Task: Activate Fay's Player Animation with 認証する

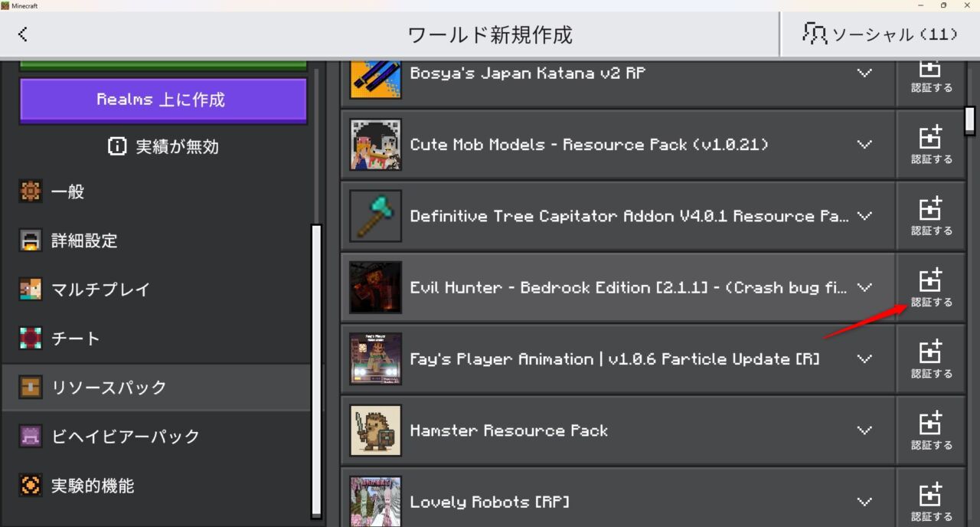Action: (931, 358)
